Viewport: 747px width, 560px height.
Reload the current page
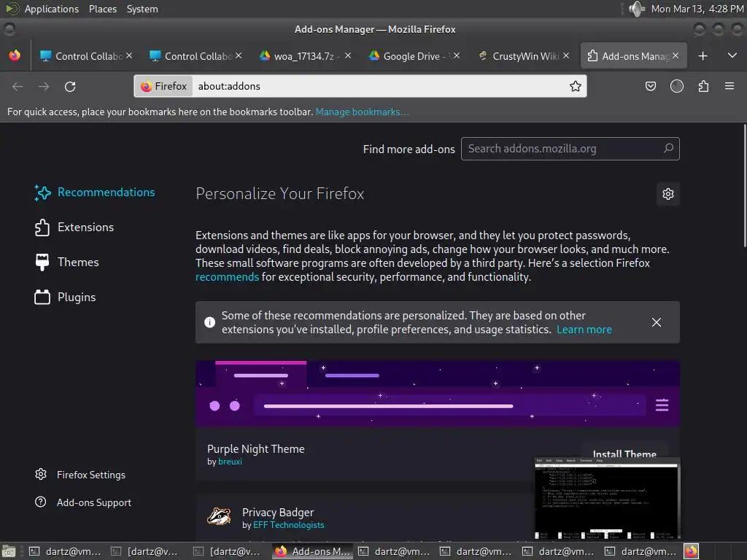(70, 87)
